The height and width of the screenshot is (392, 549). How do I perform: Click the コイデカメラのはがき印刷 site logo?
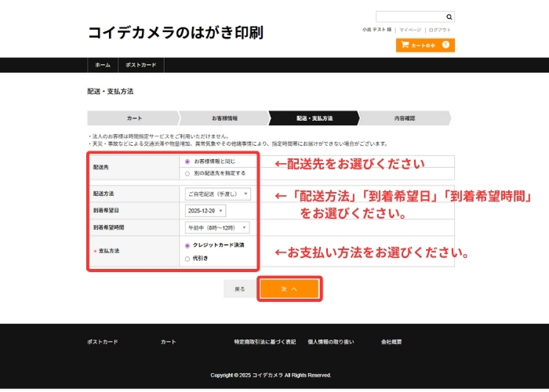coord(175,33)
